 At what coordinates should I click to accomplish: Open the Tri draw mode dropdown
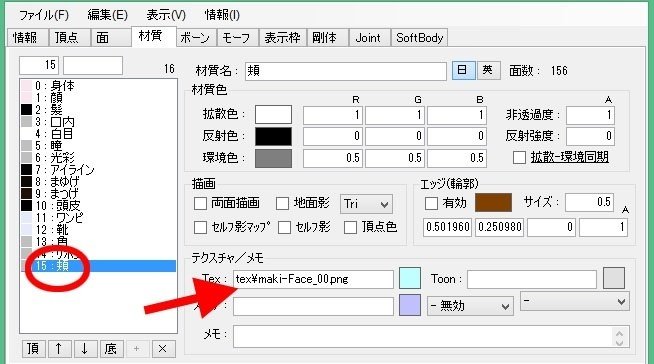366,204
